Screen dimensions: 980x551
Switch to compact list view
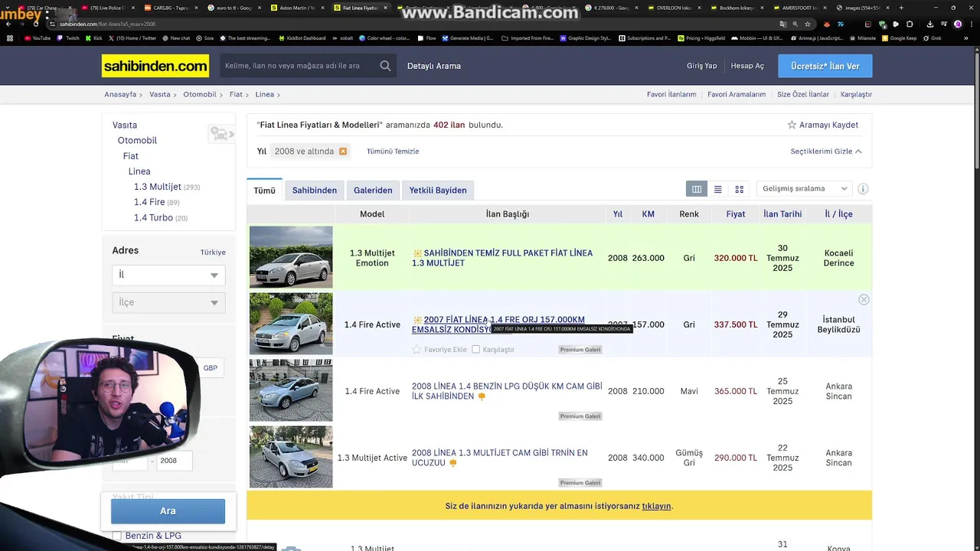tap(718, 189)
